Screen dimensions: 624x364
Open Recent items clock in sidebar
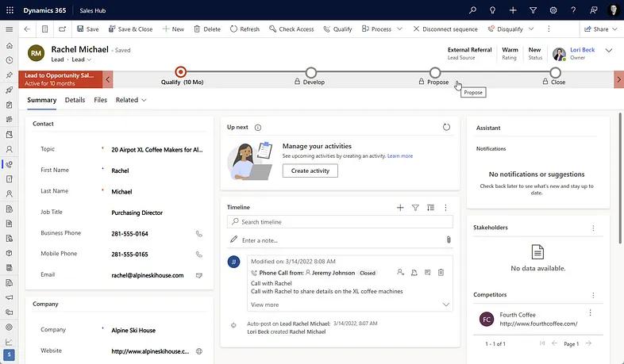pos(10,60)
